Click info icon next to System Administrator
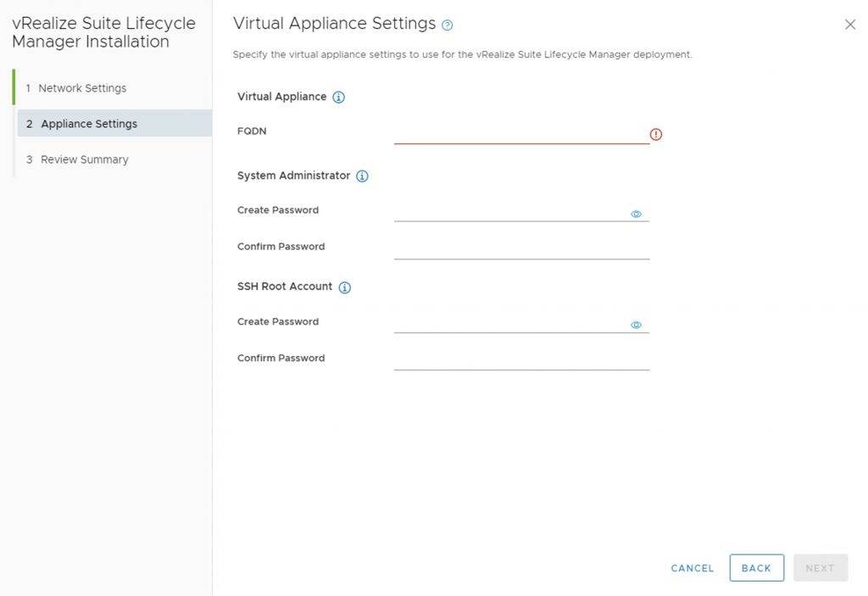Screen dimensions: 868x596 (362, 176)
